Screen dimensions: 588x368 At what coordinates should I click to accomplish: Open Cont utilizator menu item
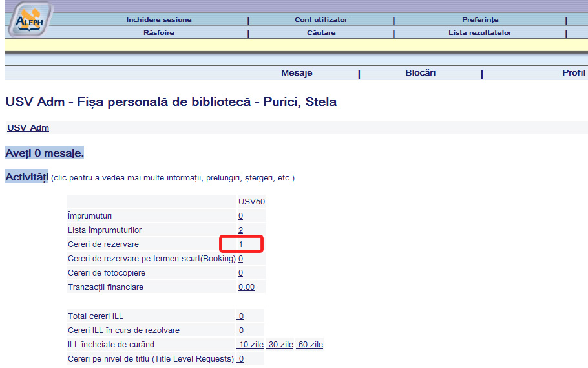[x=321, y=20]
